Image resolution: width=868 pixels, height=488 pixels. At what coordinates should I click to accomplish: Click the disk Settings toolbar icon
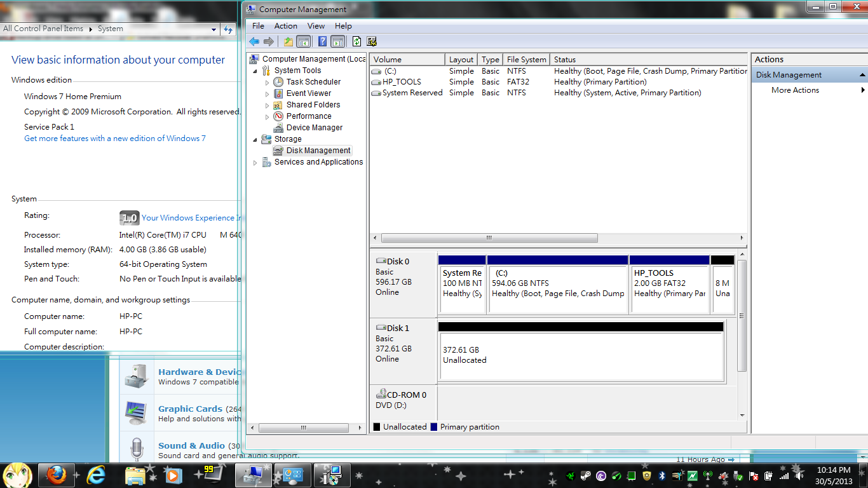point(372,41)
